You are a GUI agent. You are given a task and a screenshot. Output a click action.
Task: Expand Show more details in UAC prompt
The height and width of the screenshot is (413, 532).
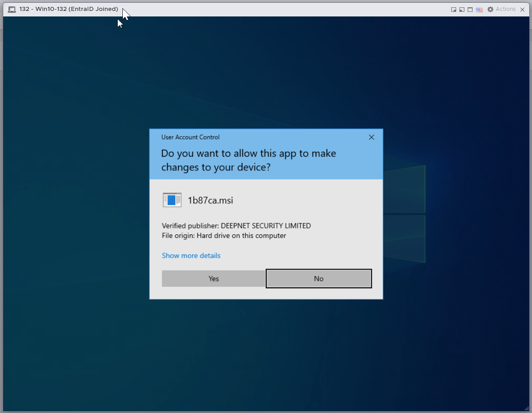pos(191,255)
